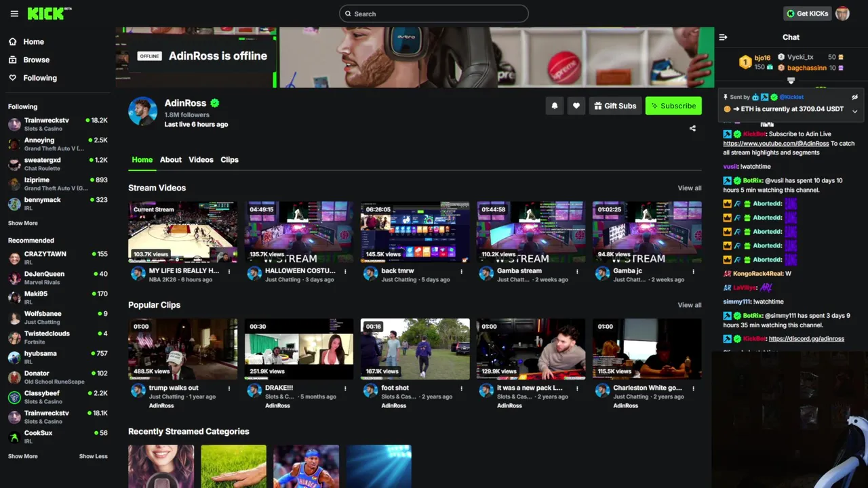Open the discord.gg/adinross chat link

(806, 339)
